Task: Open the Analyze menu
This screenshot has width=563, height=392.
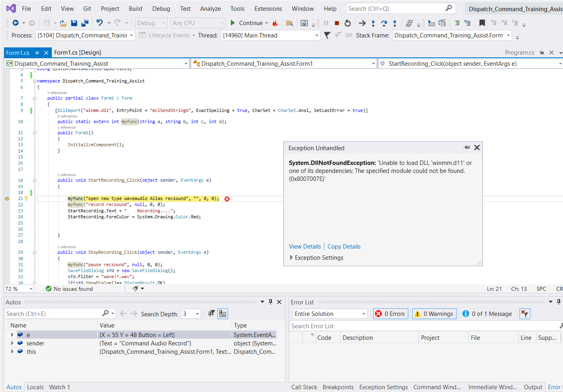Action: pyautogui.click(x=211, y=8)
